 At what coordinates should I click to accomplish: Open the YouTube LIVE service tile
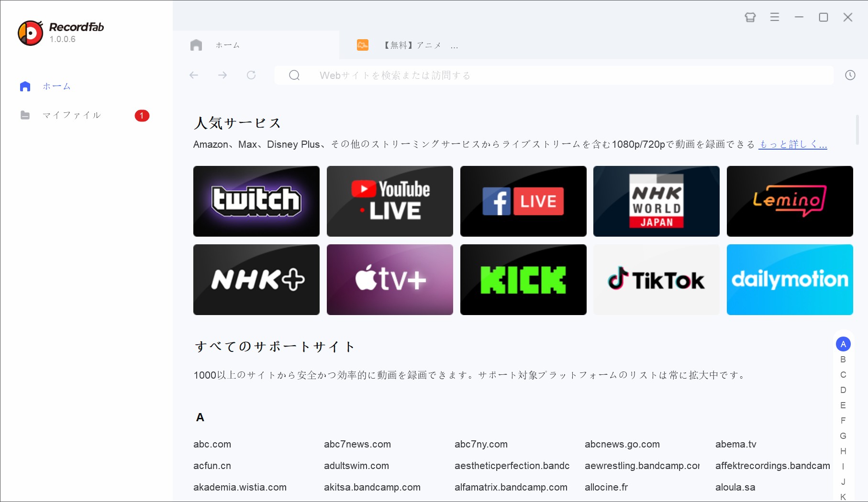pos(390,201)
